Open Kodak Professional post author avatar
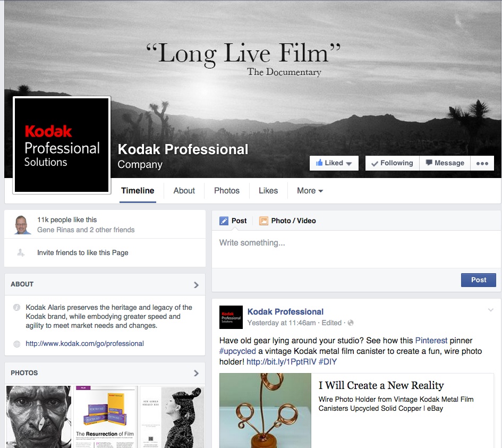The height and width of the screenshot is (448, 502). pyautogui.click(x=231, y=317)
